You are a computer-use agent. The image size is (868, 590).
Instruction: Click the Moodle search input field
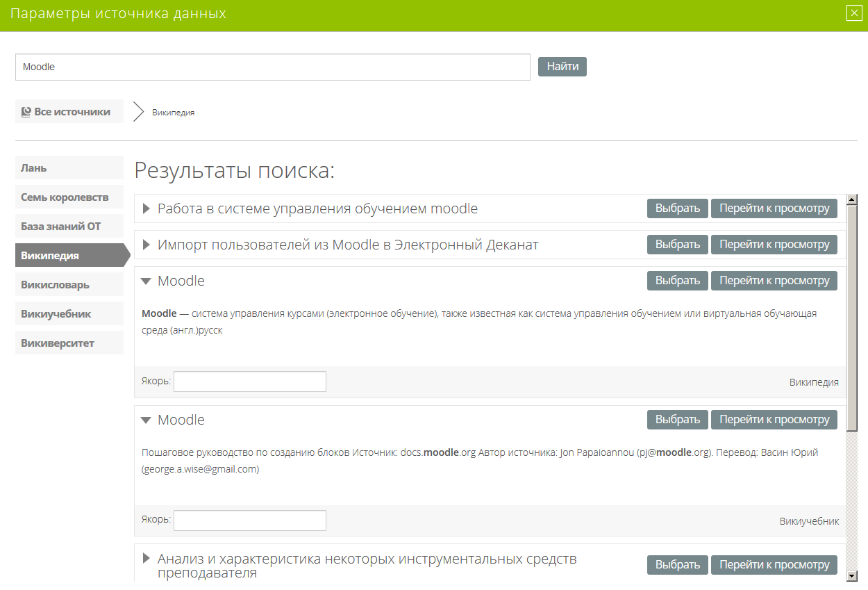coord(272,67)
